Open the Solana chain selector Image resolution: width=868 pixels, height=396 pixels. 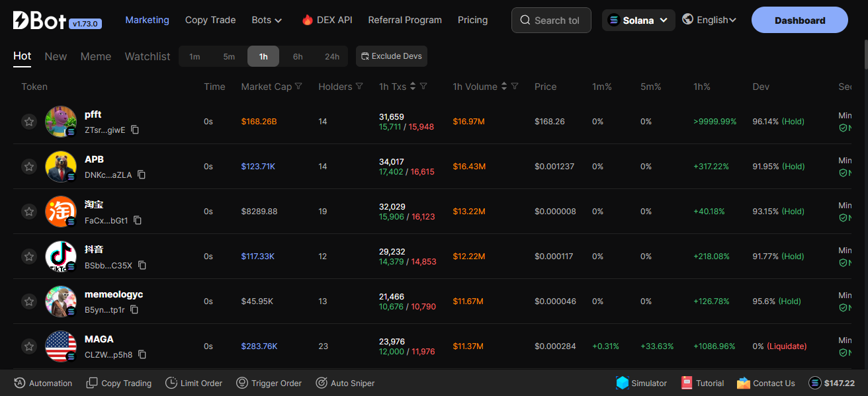638,20
